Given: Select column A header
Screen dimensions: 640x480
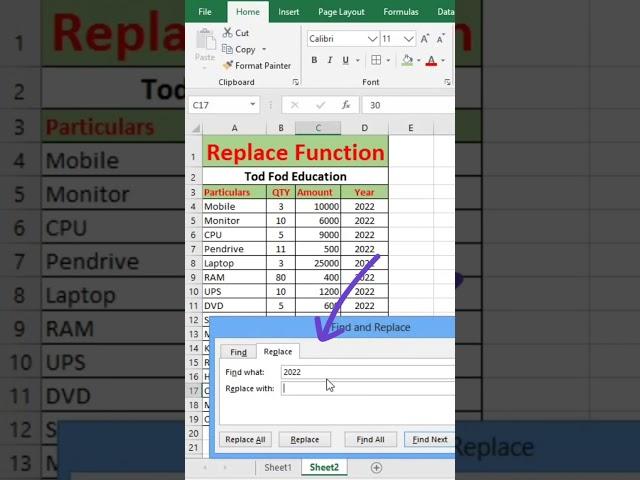Looking at the screenshot, I should click(x=234, y=128).
